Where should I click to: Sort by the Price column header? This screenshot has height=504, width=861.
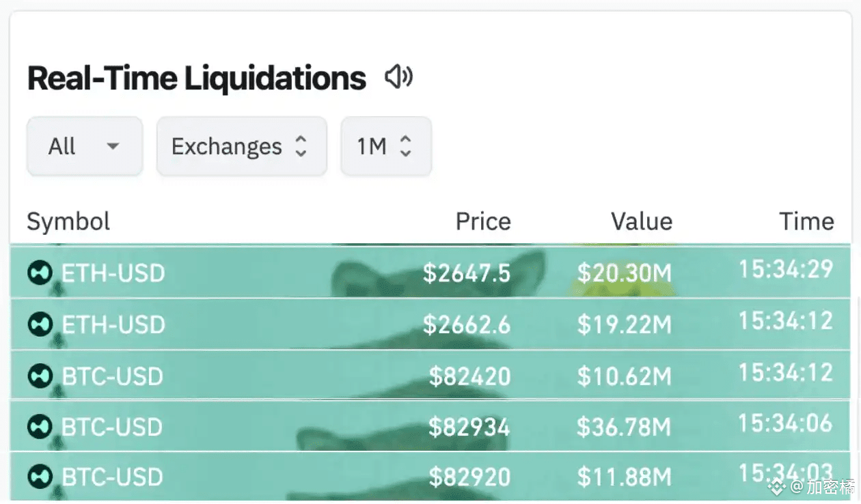(x=483, y=221)
